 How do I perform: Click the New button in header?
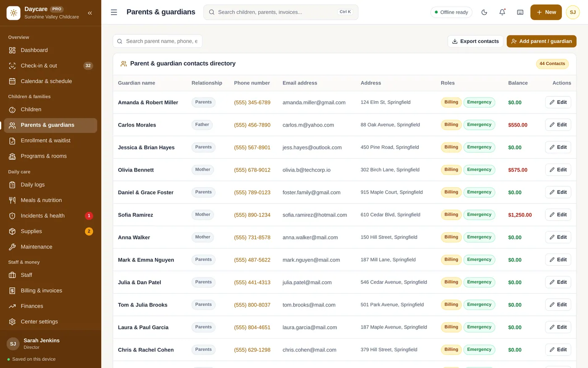click(546, 12)
